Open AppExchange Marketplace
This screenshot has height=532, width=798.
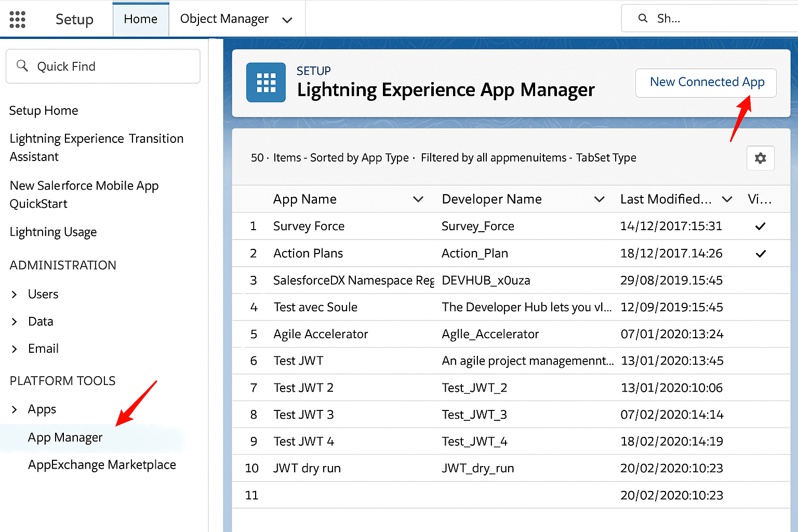[x=102, y=464]
